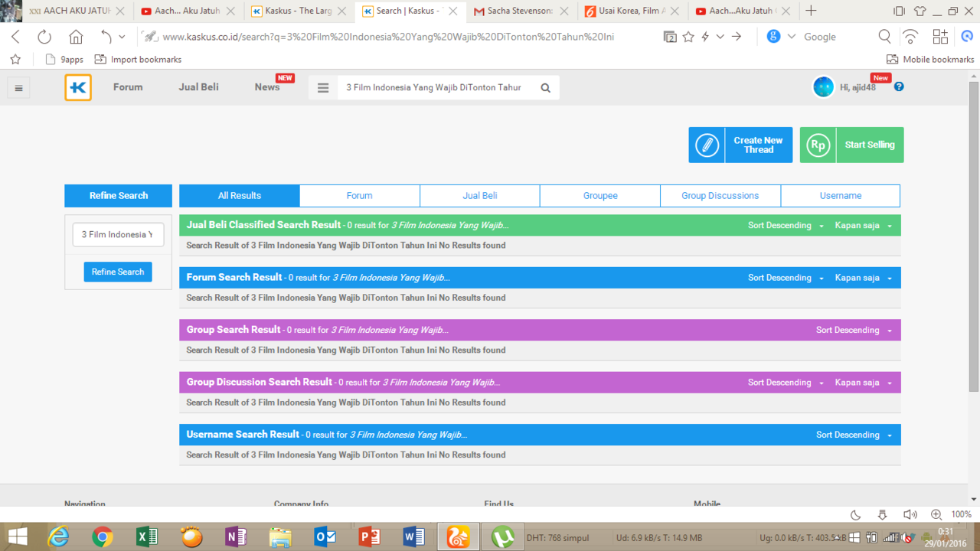Open Sort Descending dropdown in Jual Beli results
980x551 pixels.
(x=786, y=226)
